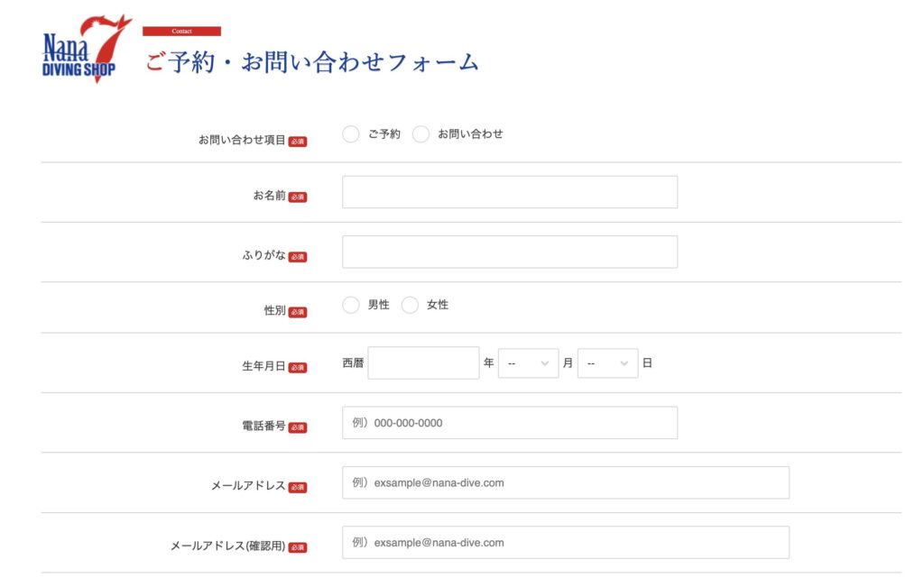924x578 pixels.
Task: Click the red Contact tag above heading
Action: click(181, 32)
